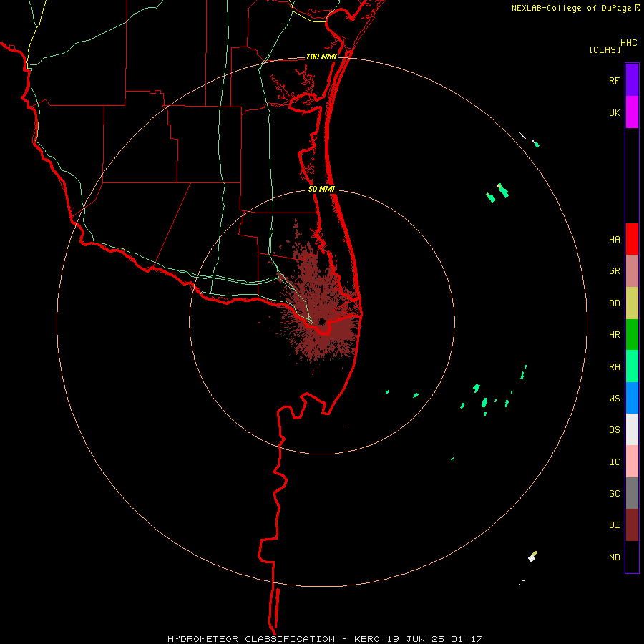Image resolution: width=644 pixels, height=644 pixels.
Task: Click the white dry-snow echo near bottom right
Action: (532, 557)
